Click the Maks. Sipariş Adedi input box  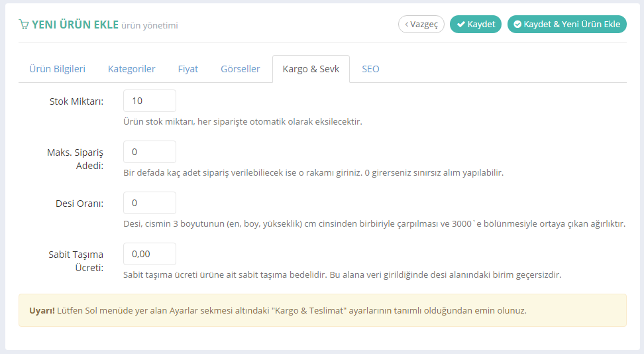[150, 152]
